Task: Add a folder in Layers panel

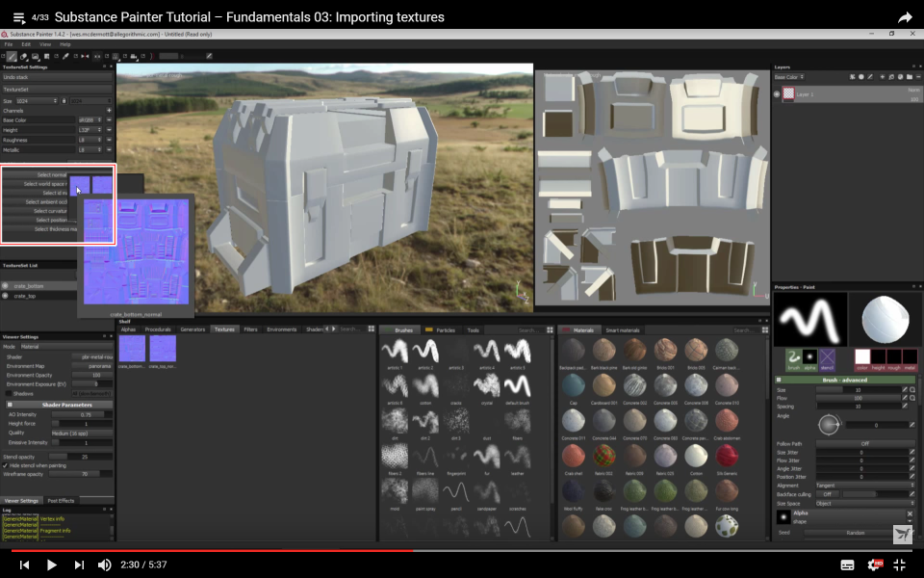Action: (x=910, y=77)
